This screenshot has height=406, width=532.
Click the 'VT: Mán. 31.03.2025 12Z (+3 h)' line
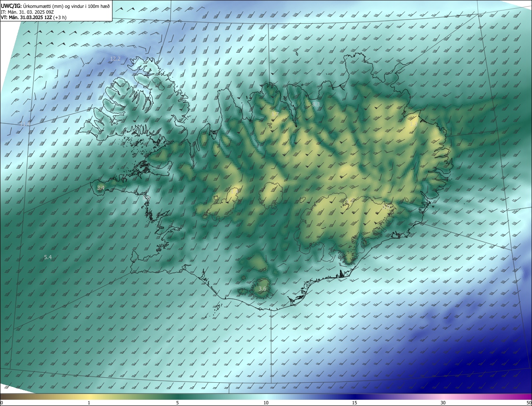[34, 17]
